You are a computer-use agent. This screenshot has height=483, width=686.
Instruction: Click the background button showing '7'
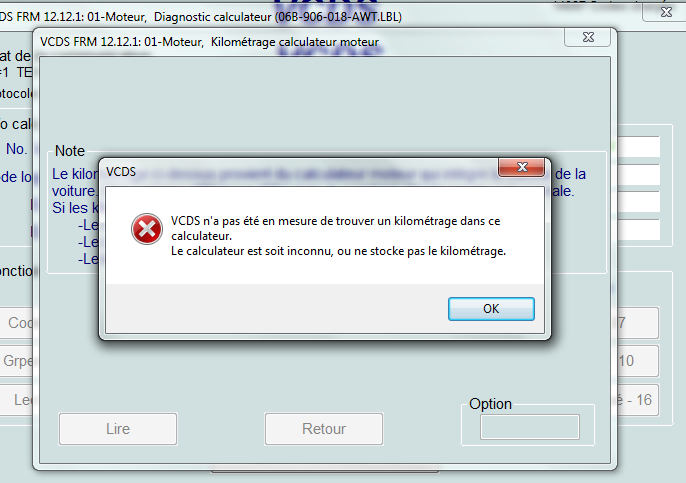[638, 323]
